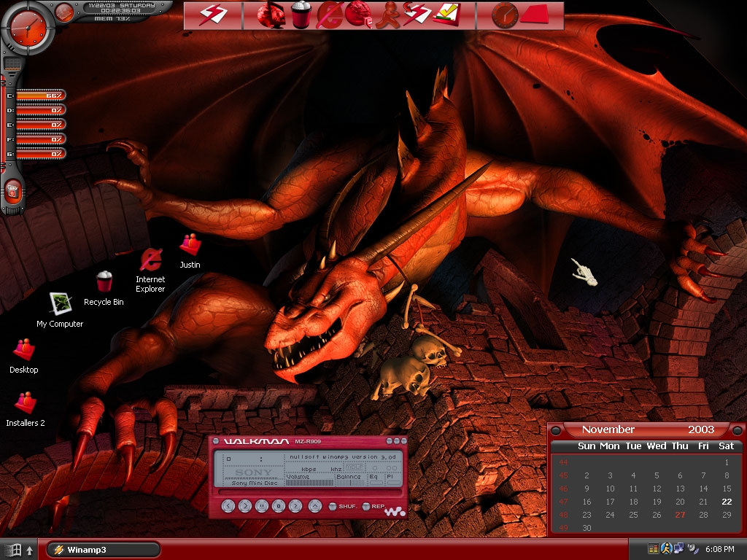The image size is (747, 560).
Task: Click the eject/open arrow button in Winamp
Action: (315, 506)
